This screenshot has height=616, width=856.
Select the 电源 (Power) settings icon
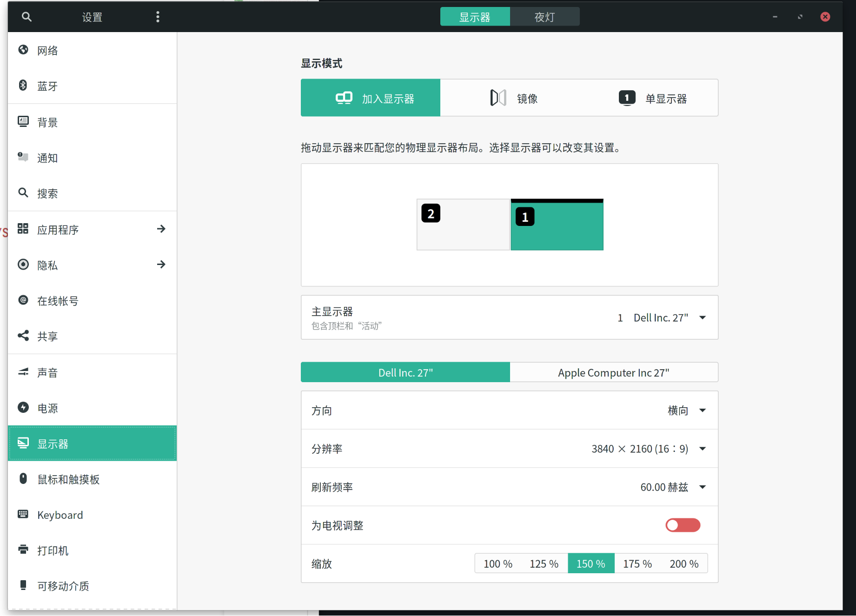(x=24, y=408)
